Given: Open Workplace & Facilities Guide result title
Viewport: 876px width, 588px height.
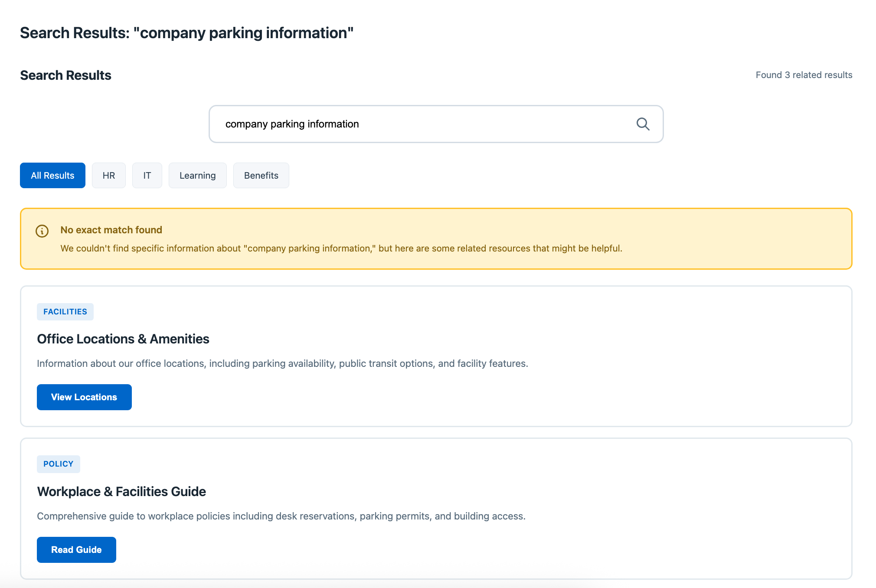Looking at the screenshot, I should click(121, 492).
